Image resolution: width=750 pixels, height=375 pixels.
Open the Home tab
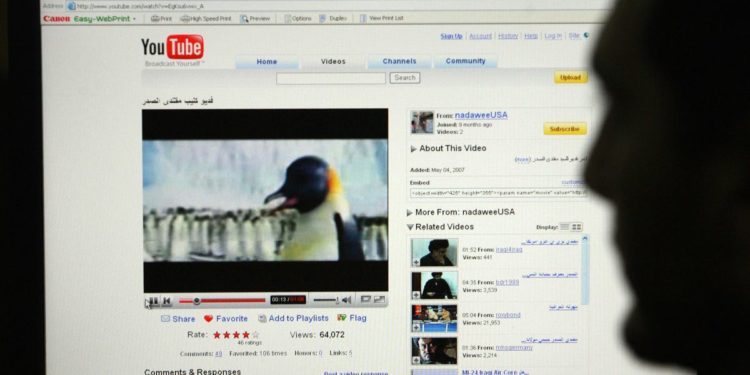266,62
